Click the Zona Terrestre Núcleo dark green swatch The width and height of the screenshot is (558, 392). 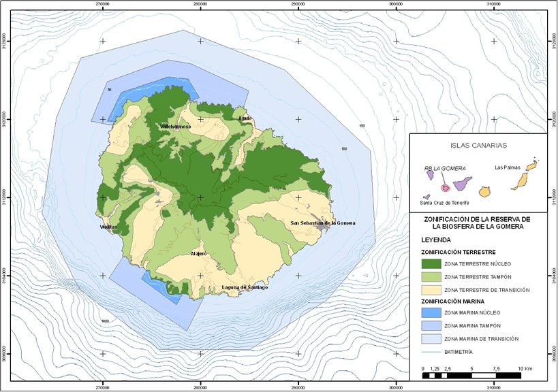430,263
